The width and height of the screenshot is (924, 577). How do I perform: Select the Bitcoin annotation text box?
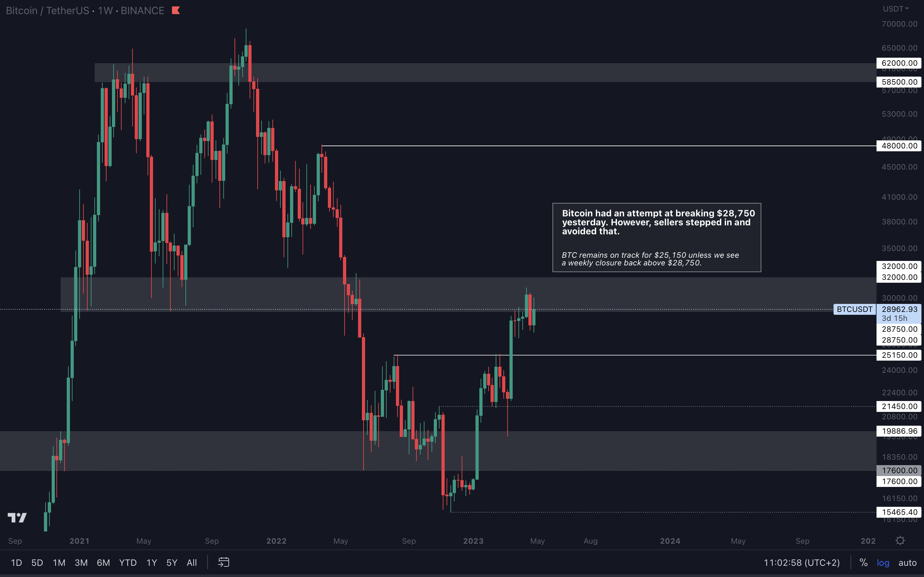[656, 237]
